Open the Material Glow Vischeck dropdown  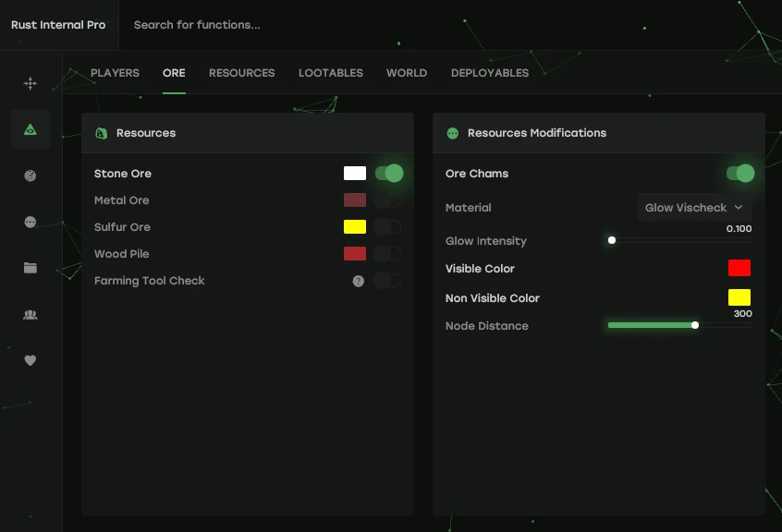(x=695, y=207)
